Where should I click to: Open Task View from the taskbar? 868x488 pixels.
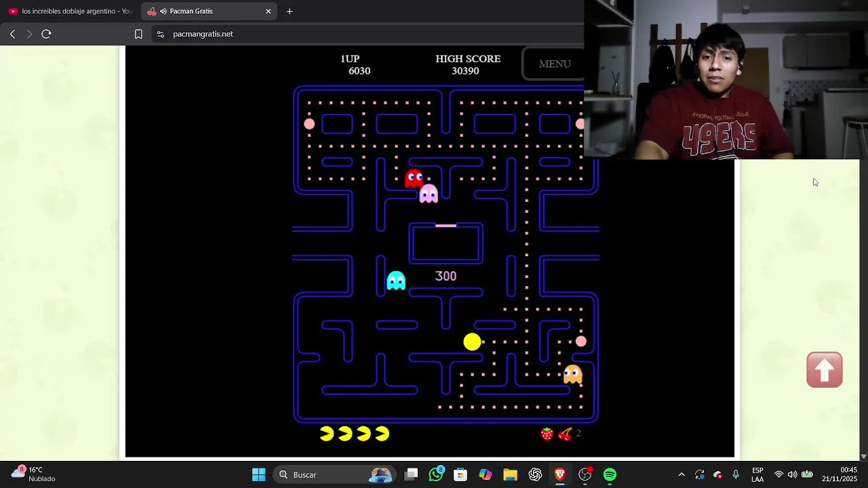point(411,474)
